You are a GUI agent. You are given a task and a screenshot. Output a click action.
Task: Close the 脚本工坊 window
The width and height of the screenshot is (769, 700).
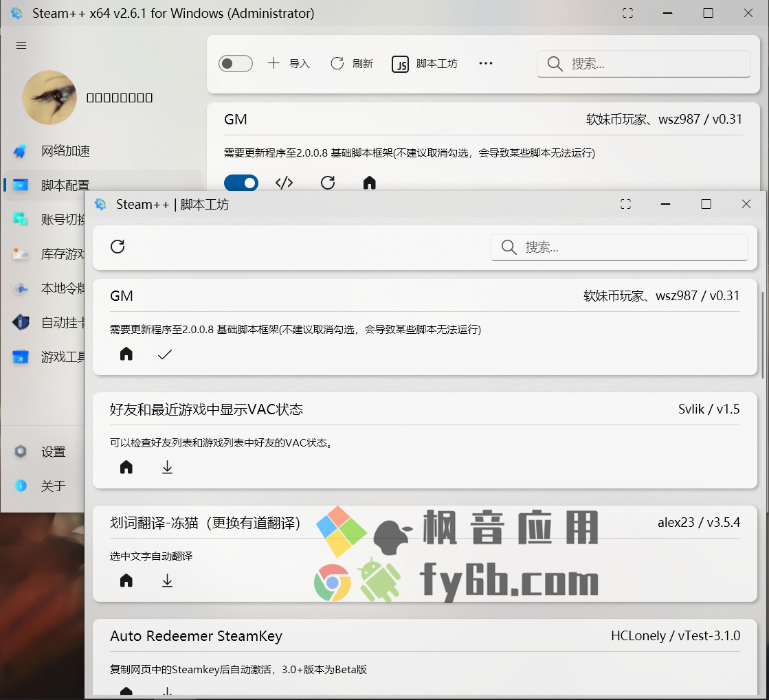[746, 204]
